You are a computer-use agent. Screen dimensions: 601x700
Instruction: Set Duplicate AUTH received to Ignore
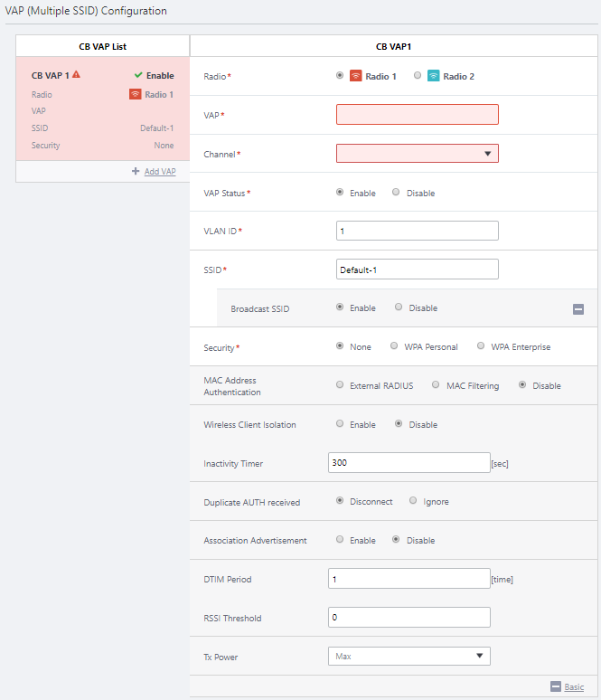click(x=414, y=501)
